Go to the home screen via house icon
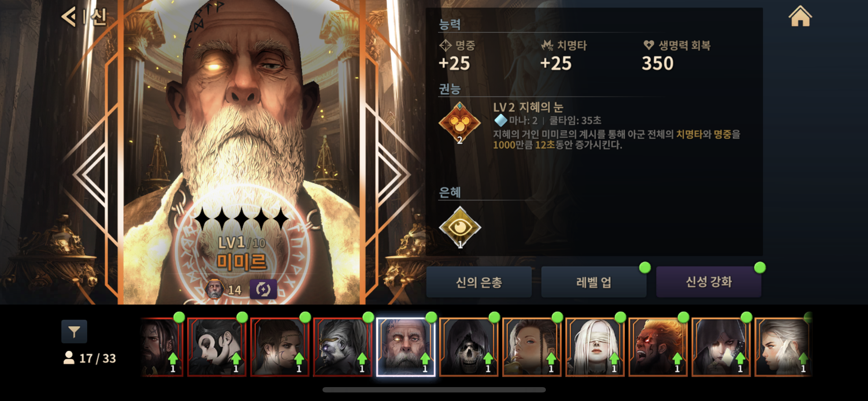 (x=800, y=16)
